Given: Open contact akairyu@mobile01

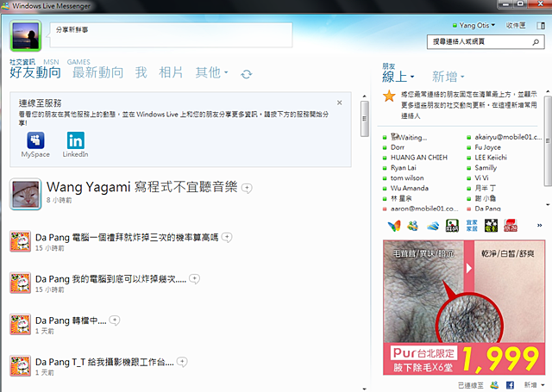Looking at the screenshot, I should pyautogui.click(x=508, y=137).
